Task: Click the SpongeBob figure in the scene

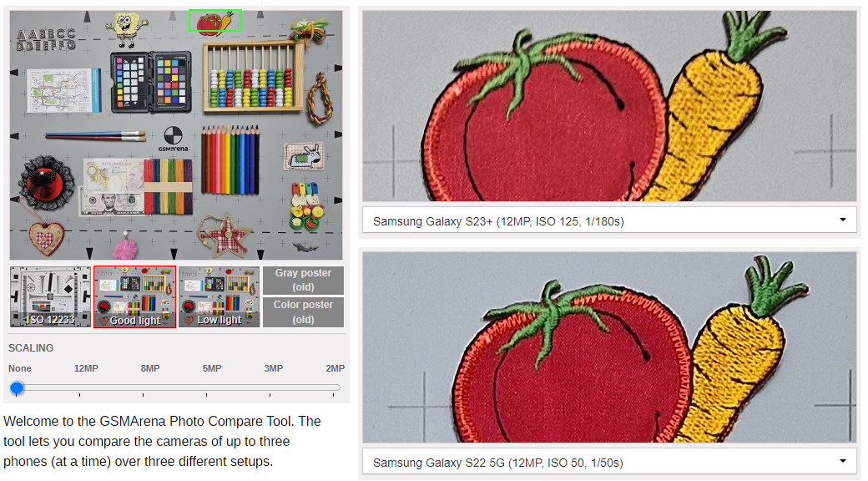Action: coord(128,29)
